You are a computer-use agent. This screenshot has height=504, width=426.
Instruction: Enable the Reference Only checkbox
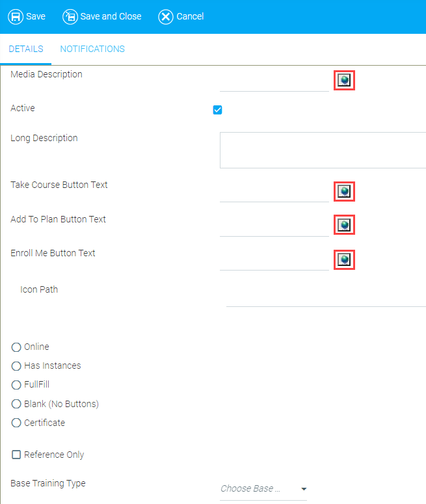tap(16, 455)
